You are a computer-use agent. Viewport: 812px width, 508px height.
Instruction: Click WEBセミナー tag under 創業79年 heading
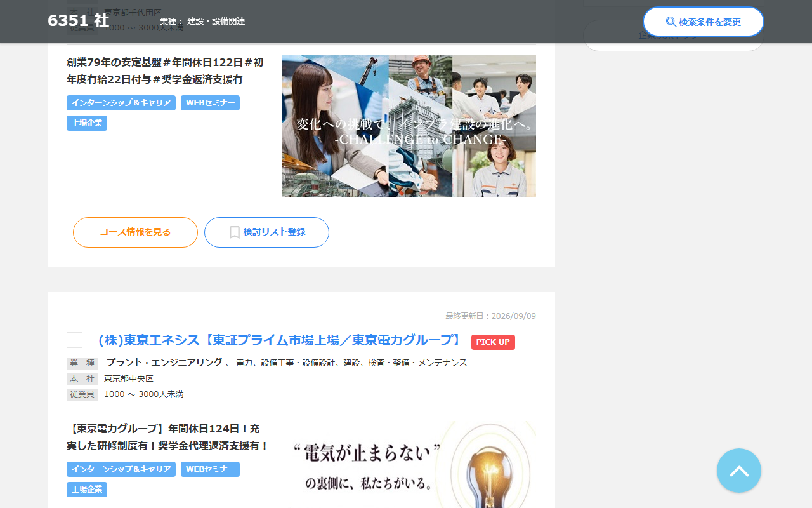point(210,103)
